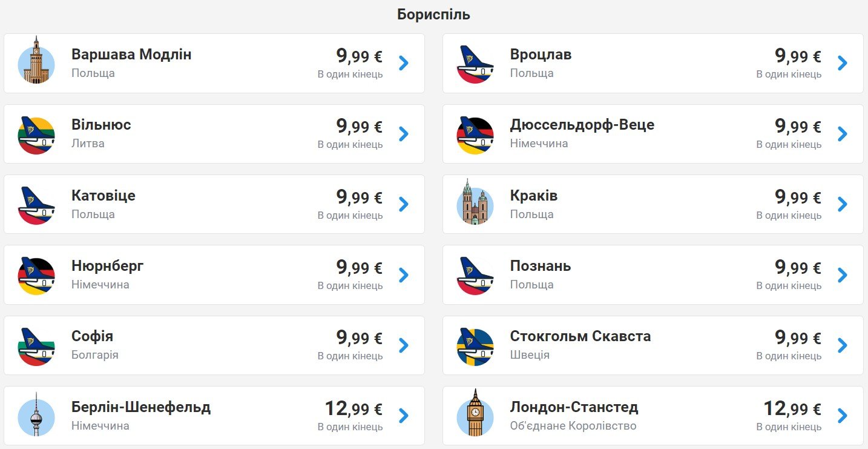Click the 9,99 € price for Вільнюс

click(x=359, y=126)
